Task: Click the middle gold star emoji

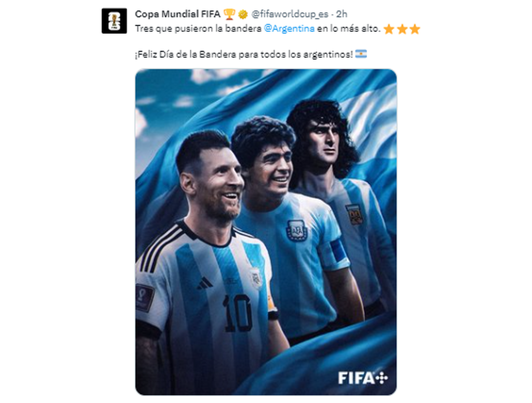Action: (x=402, y=29)
